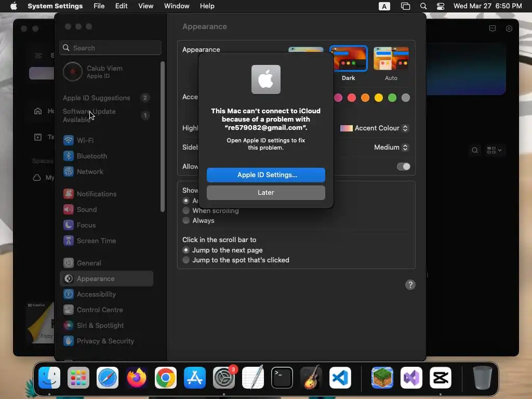The width and height of the screenshot is (532, 399).
Task: Open the File menu
Action: [99, 6]
